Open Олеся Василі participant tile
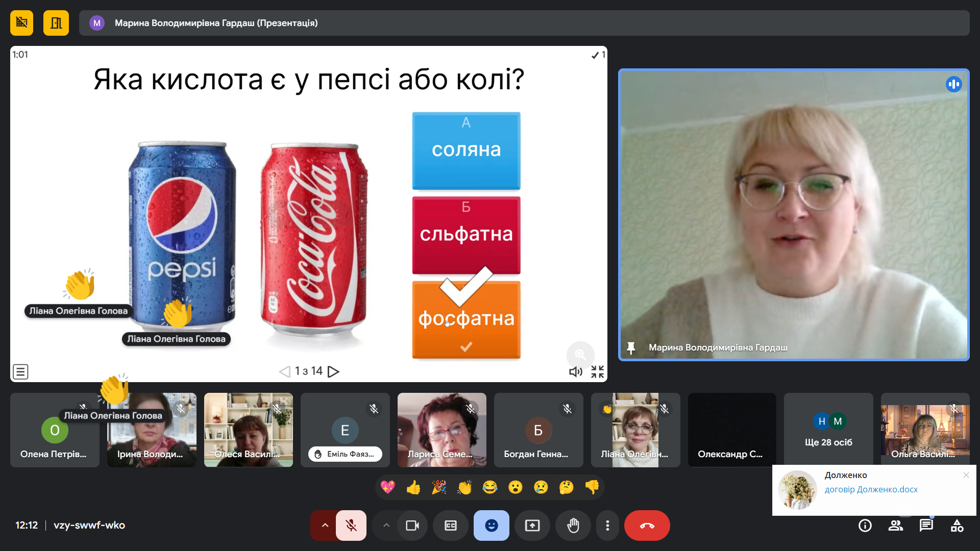The height and width of the screenshot is (551, 980). (x=249, y=430)
